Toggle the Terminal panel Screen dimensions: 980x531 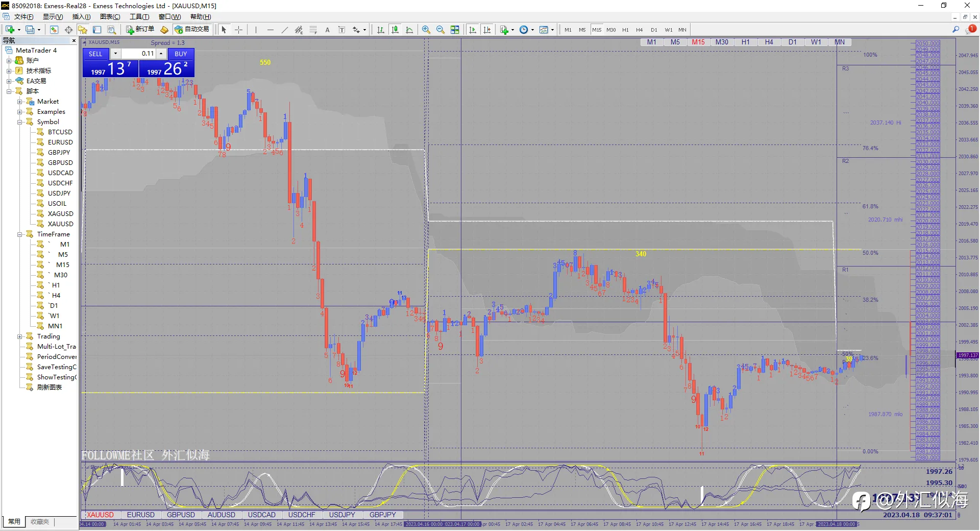pos(97,30)
